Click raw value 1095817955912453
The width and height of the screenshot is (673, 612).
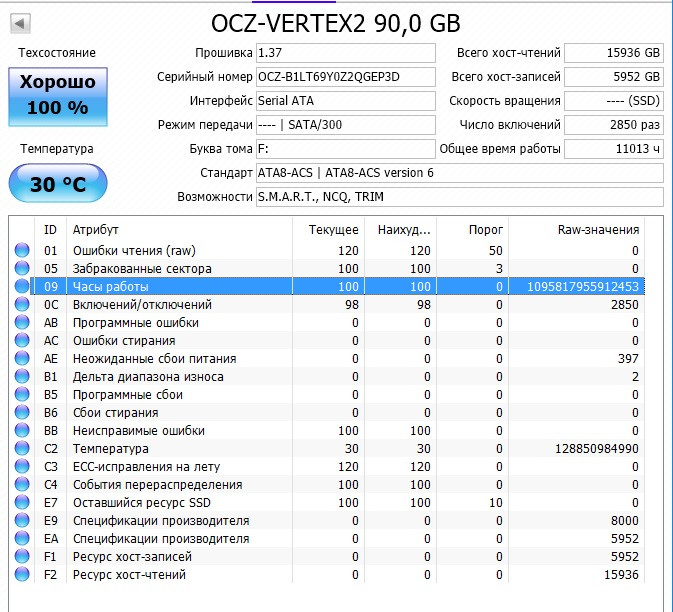point(583,287)
